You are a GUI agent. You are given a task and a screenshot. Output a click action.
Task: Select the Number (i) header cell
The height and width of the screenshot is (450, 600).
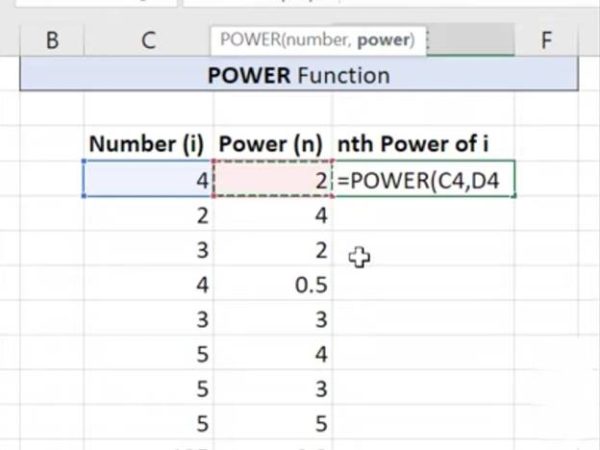(x=148, y=144)
